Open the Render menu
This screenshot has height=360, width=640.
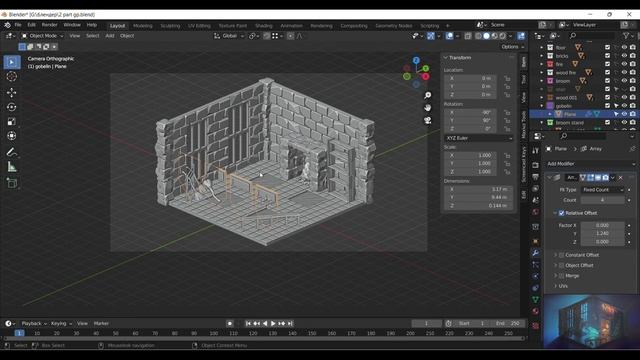point(49,25)
